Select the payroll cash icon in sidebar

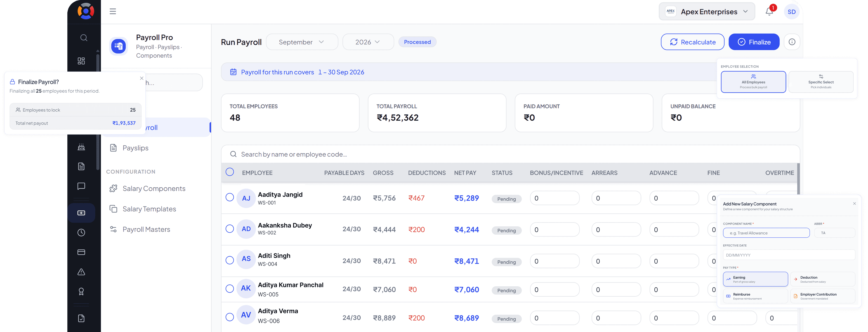pyautogui.click(x=81, y=213)
